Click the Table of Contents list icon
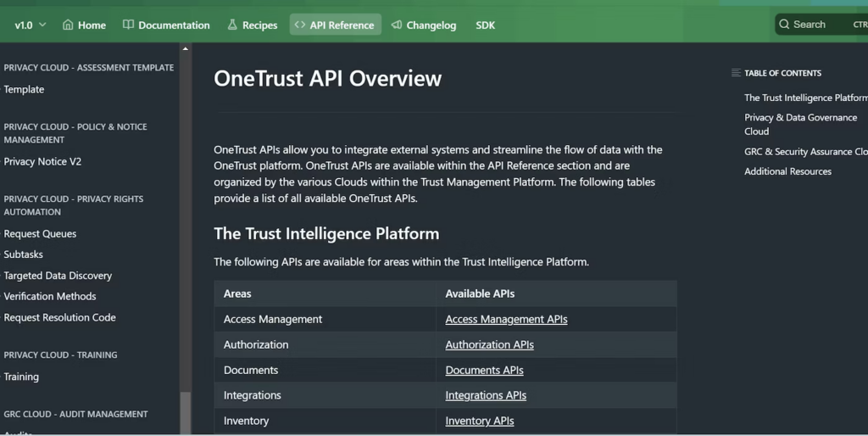This screenshot has height=436, width=868. pos(736,73)
